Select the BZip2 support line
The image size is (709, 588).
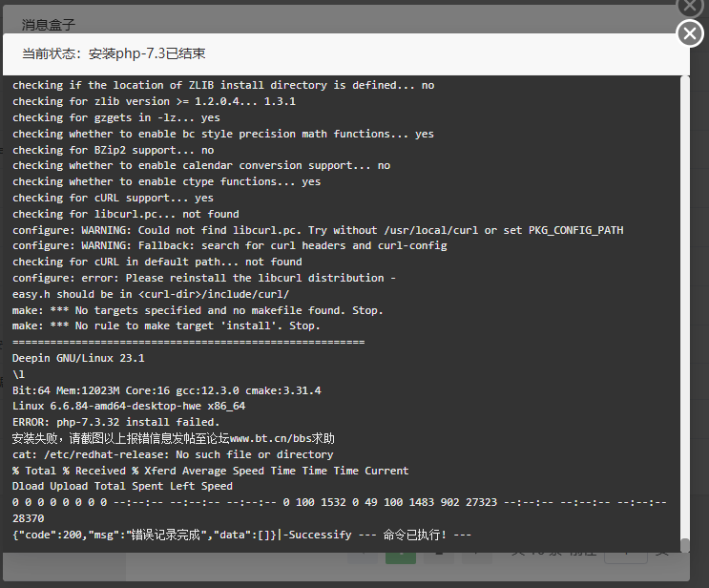[114, 150]
